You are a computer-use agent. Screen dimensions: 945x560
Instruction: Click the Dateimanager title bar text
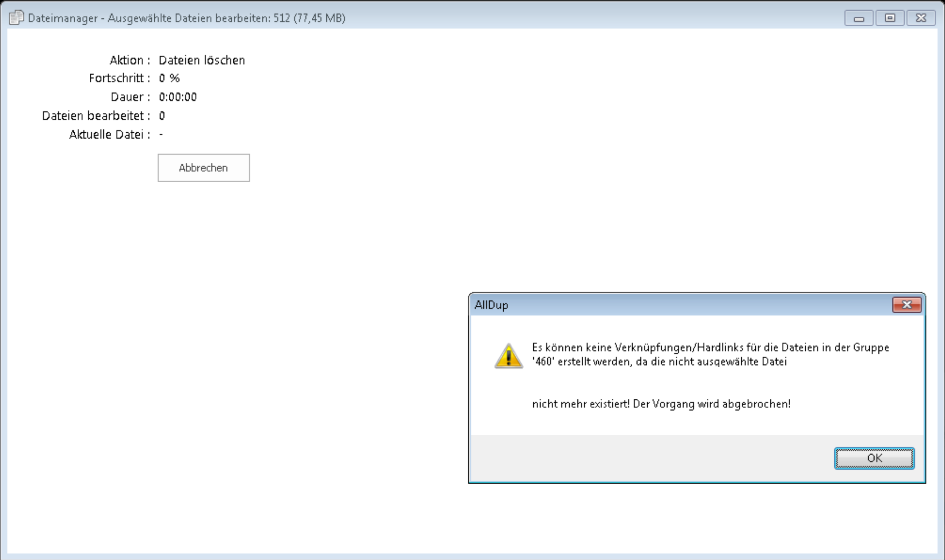(187, 18)
